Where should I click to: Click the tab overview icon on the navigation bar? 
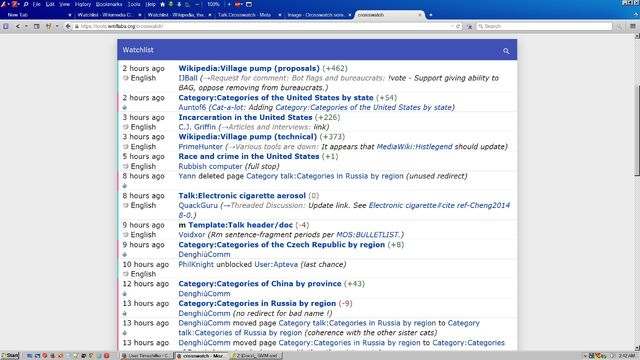pyautogui.click(x=36, y=26)
